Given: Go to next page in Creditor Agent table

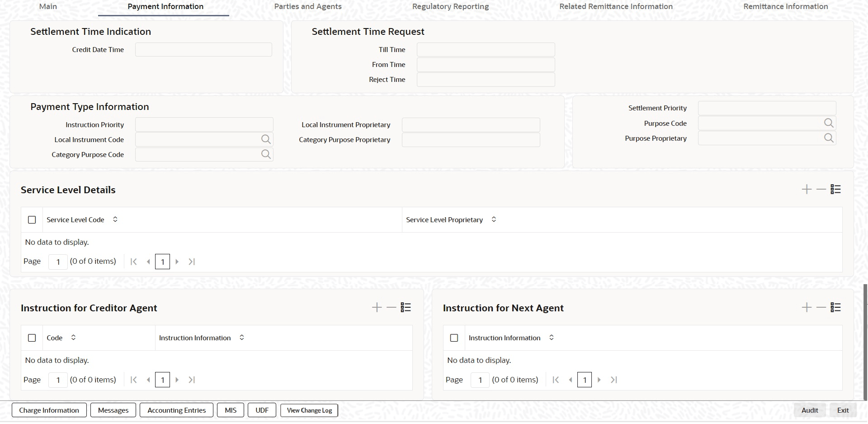Looking at the screenshot, I should (177, 380).
